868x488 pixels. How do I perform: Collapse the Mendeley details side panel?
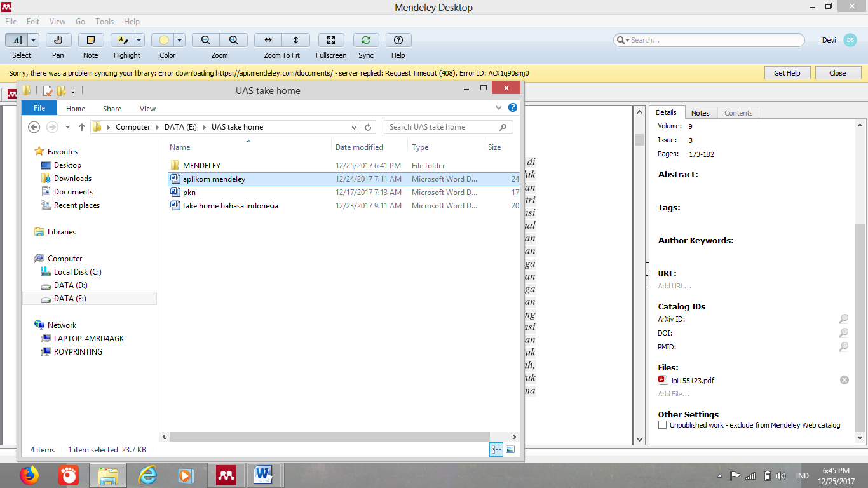click(x=646, y=275)
